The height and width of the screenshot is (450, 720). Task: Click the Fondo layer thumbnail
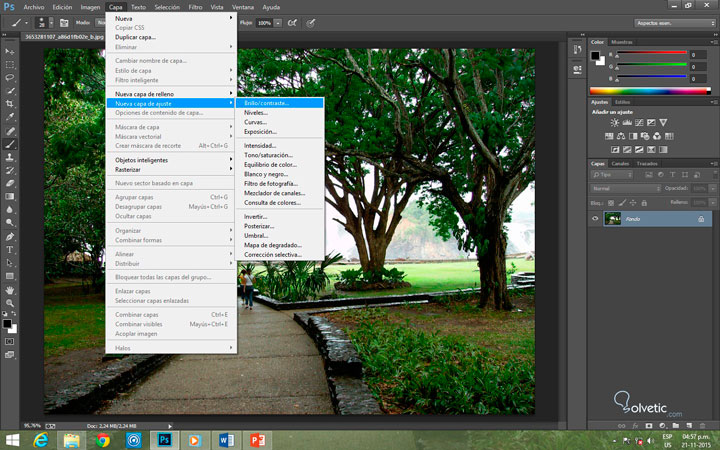pos(613,219)
